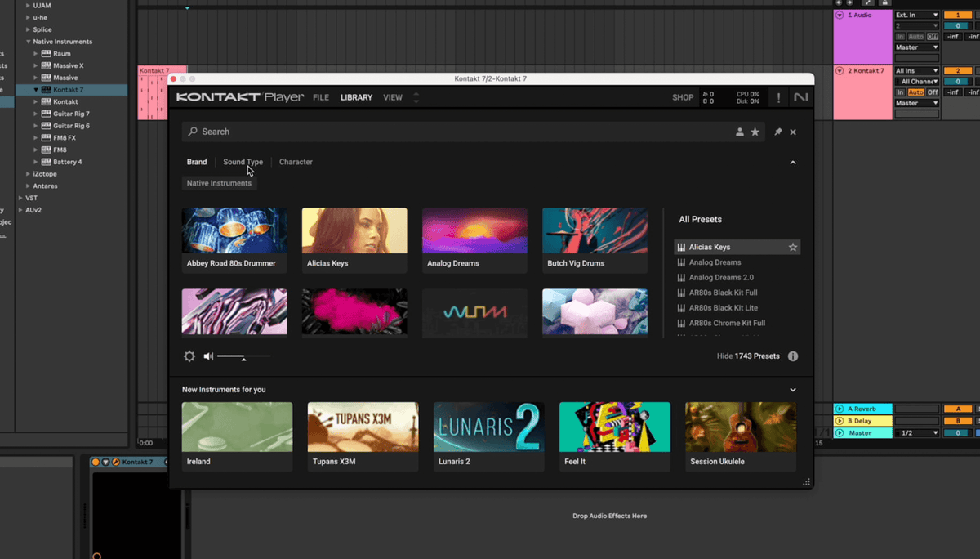Select the Native Instruments brand tag
980x559 pixels.
click(219, 183)
